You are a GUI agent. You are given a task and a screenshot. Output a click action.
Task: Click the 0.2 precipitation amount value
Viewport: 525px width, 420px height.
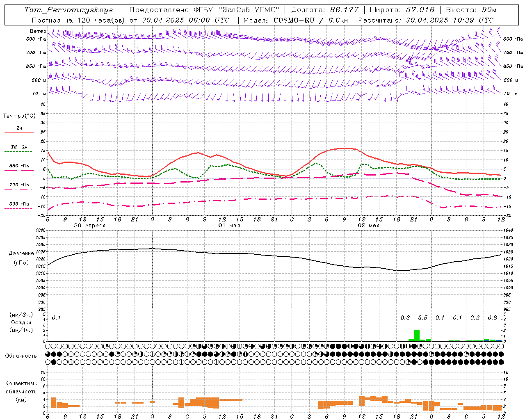coord(475,318)
